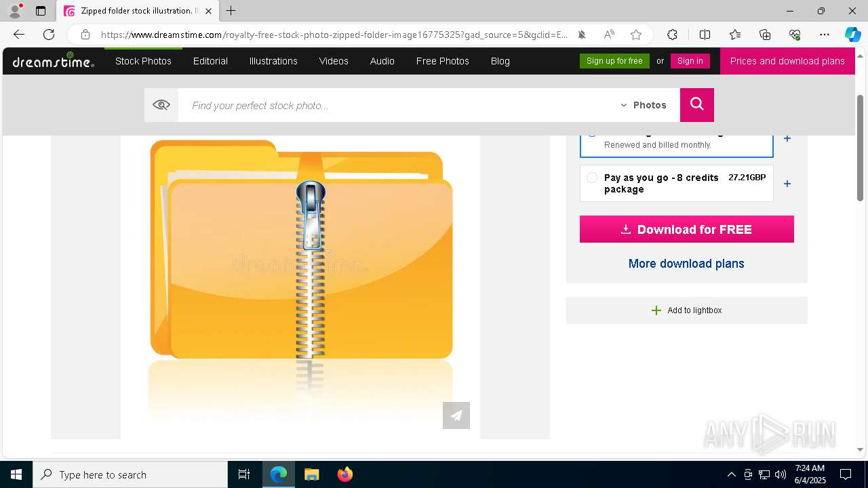View site information lock icon
868x488 pixels.
coord(85,35)
